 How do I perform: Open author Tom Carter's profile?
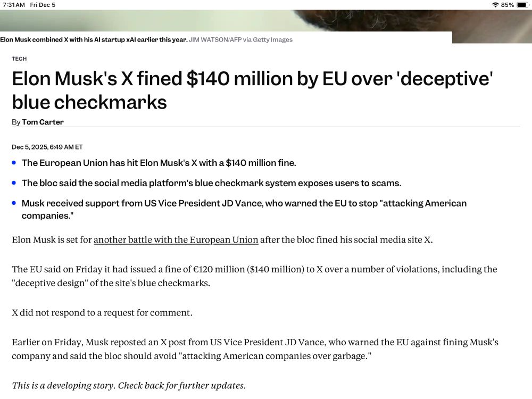tap(43, 122)
